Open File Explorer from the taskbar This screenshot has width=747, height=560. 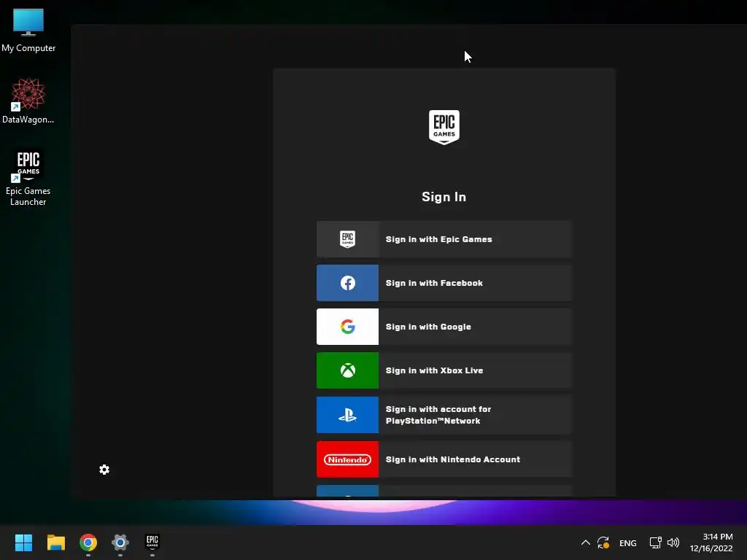coord(55,542)
